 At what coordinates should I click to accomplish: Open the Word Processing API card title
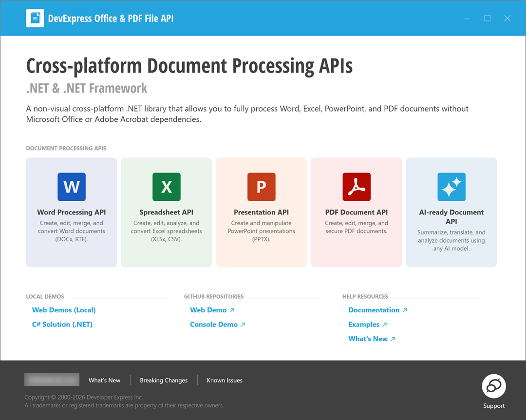[72, 212]
